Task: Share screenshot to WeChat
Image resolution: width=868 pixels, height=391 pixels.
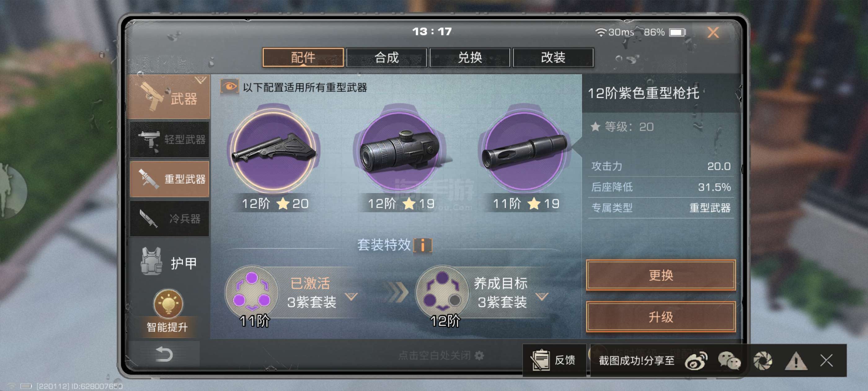Action: (729, 361)
